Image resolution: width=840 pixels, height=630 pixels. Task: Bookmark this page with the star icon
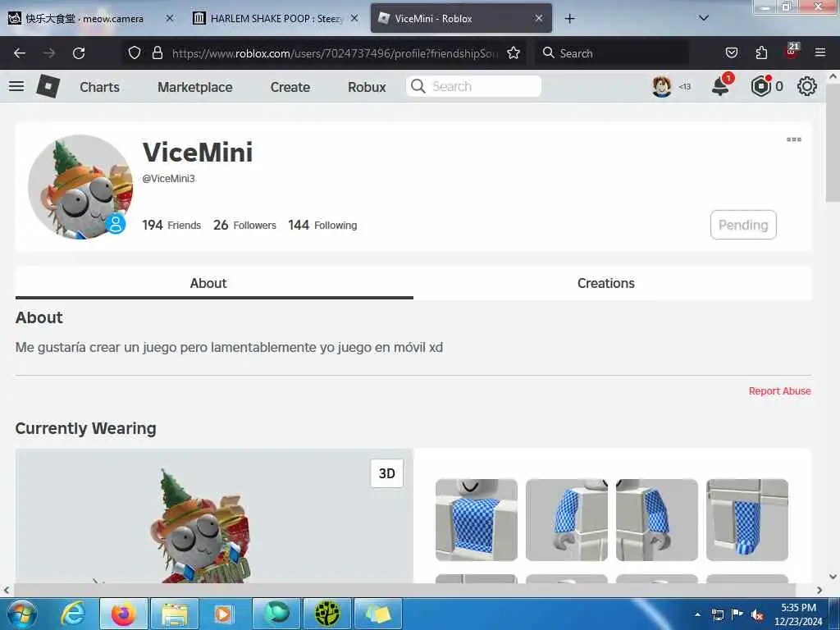click(514, 52)
